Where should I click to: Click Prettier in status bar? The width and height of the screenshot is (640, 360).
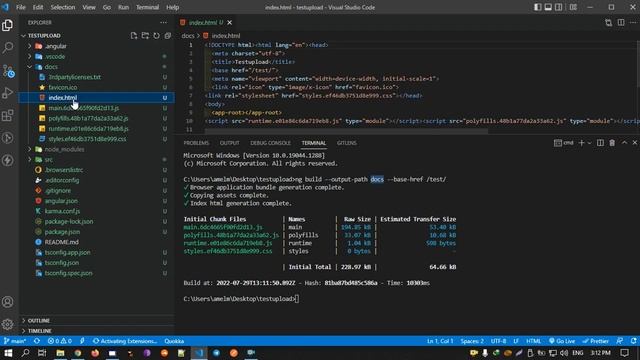596,341
